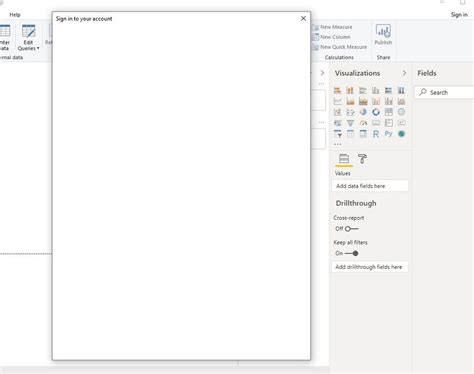474x374 pixels.
Task: Select the R script visual
Action: 376,134
